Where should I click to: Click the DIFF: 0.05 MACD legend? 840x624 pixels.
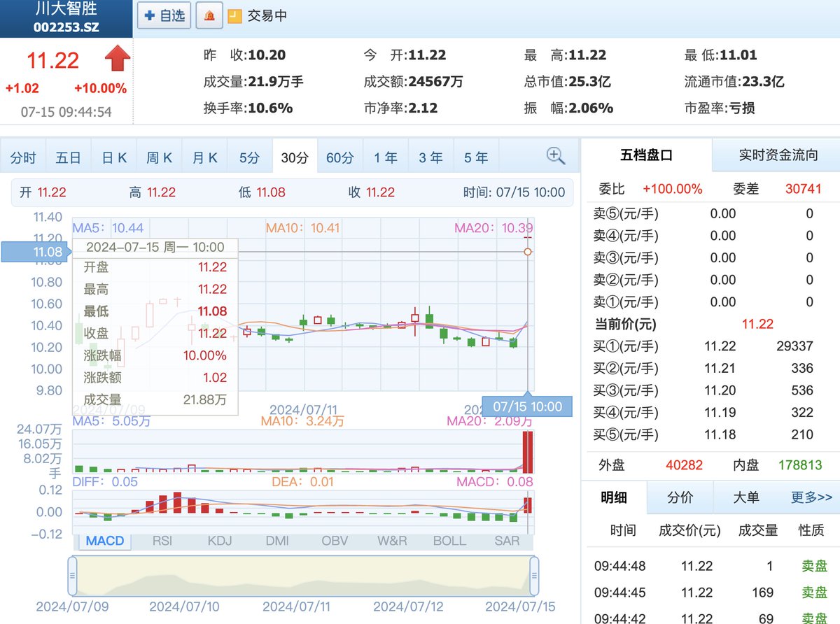105,481
